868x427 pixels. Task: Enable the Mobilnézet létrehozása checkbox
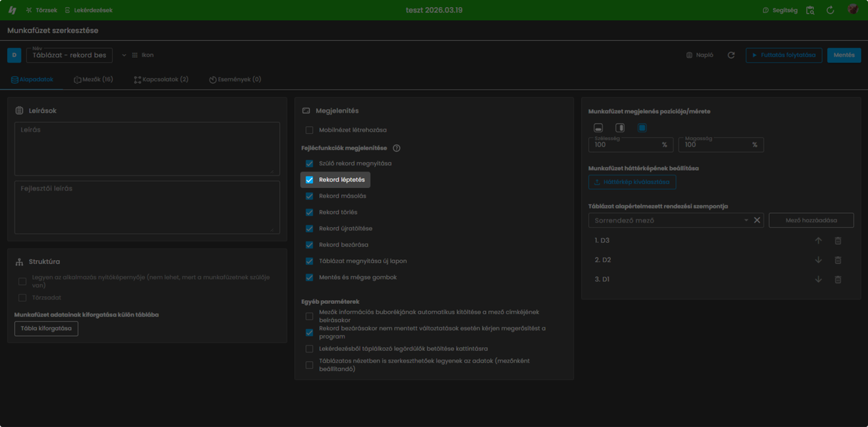[309, 130]
